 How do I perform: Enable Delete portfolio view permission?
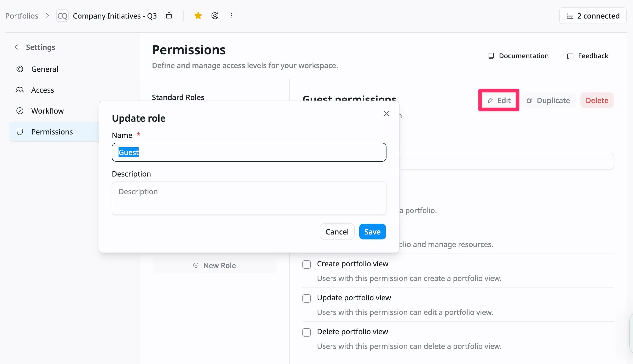pos(307,332)
